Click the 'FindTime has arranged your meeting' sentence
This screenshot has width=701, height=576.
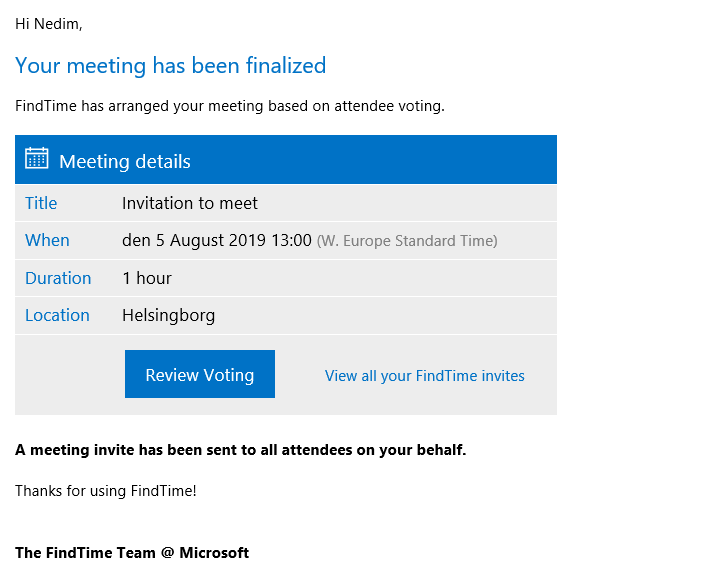pos(230,105)
